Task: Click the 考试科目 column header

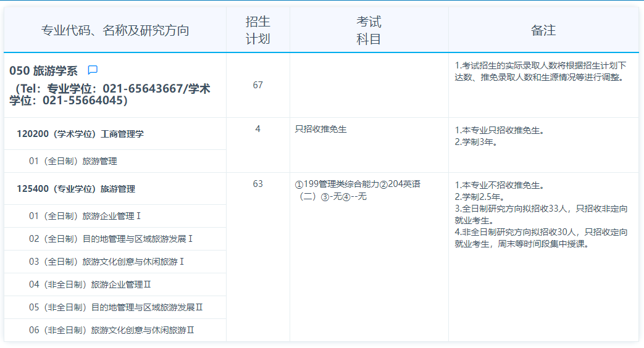Action: pyautogui.click(x=369, y=31)
